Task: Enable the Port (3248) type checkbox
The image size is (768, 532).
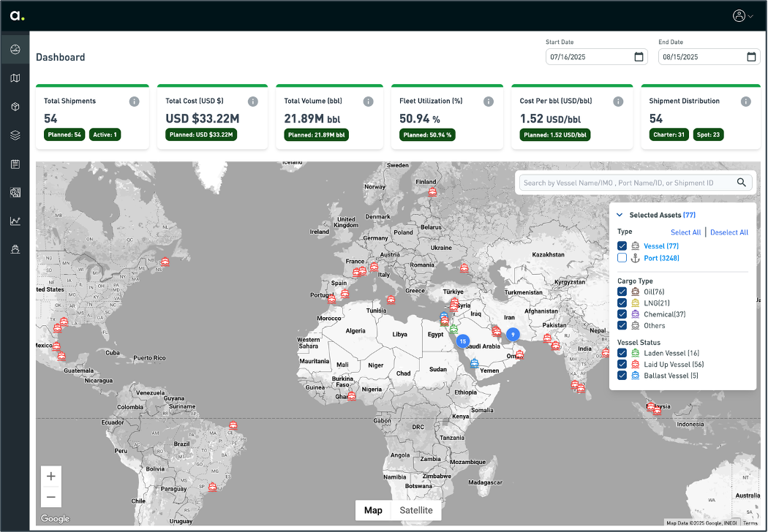Action: click(x=622, y=258)
